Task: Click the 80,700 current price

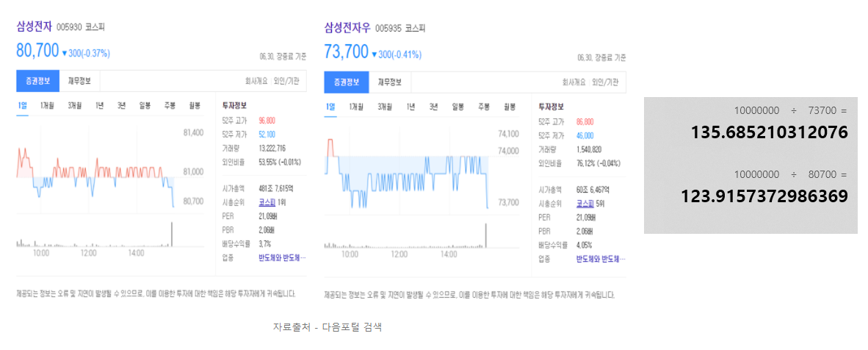Action: pyautogui.click(x=37, y=51)
